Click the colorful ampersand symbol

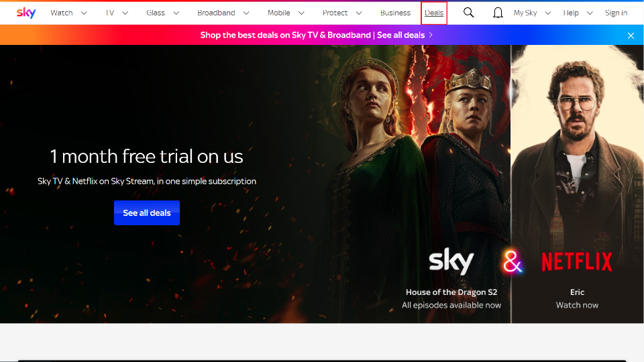coord(513,261)
